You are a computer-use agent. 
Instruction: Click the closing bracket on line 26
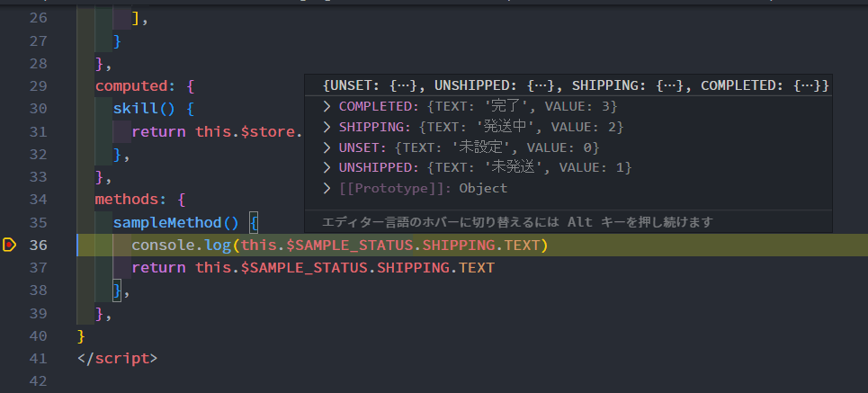pyautogui.click(x=136, y=19)
